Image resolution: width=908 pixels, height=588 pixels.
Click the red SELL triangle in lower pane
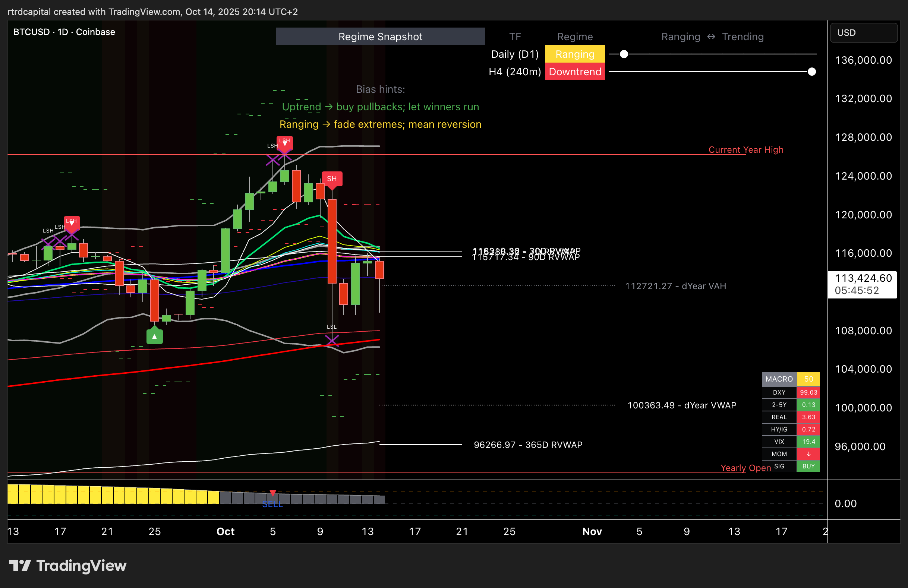[x=272, y=493]
